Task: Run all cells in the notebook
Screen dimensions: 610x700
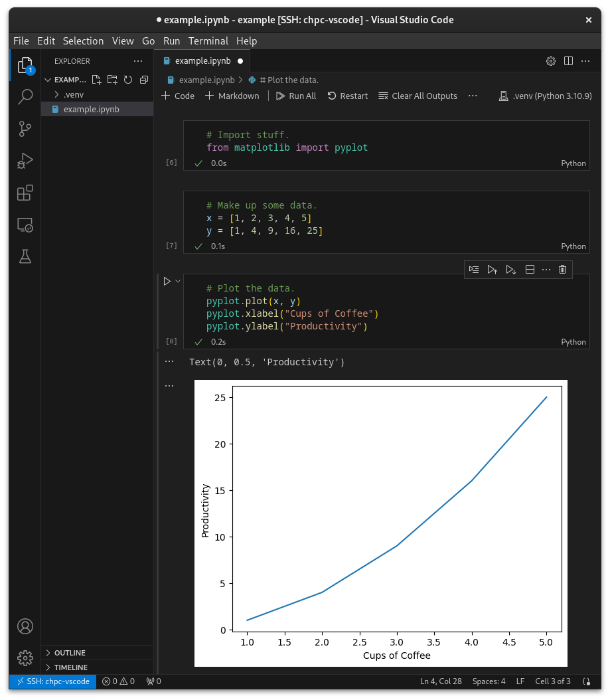Action: pos(296,96)
